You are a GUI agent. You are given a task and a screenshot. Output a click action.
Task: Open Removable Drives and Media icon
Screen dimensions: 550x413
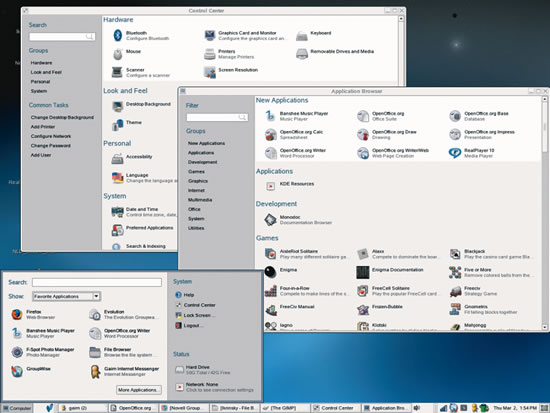pos(302,54)
